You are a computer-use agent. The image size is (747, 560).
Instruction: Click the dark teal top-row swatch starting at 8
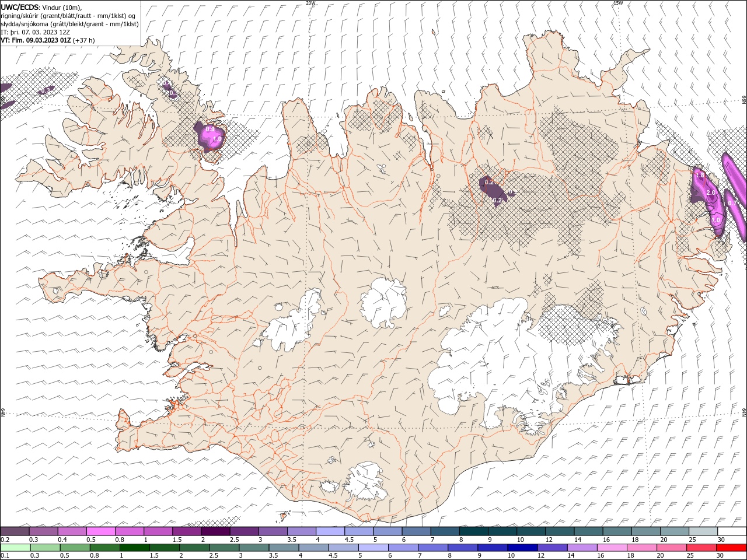coord(474,531)
